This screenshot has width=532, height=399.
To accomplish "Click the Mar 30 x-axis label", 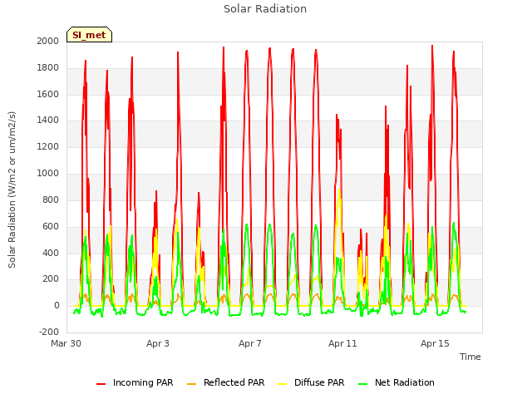I will 66,343.
